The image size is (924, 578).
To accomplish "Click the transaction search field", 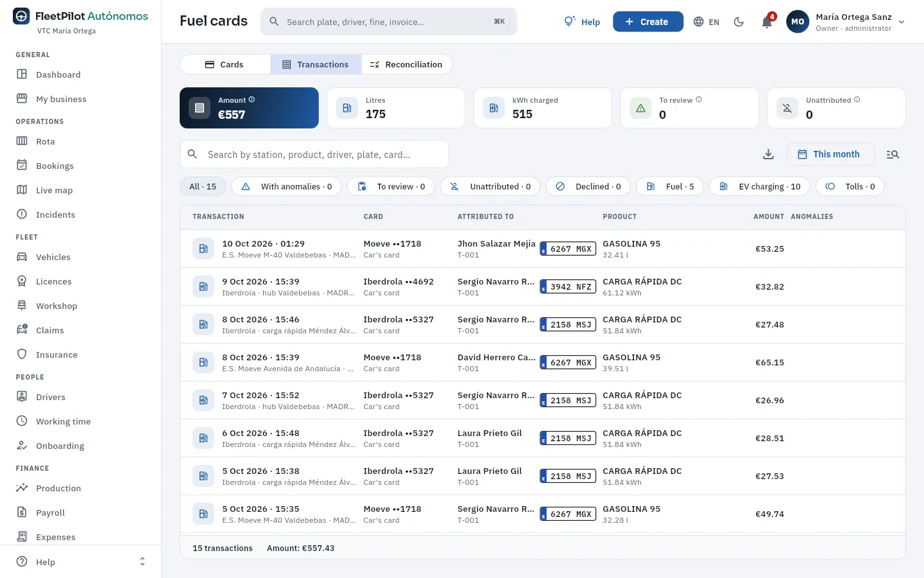I will (314, 154).
